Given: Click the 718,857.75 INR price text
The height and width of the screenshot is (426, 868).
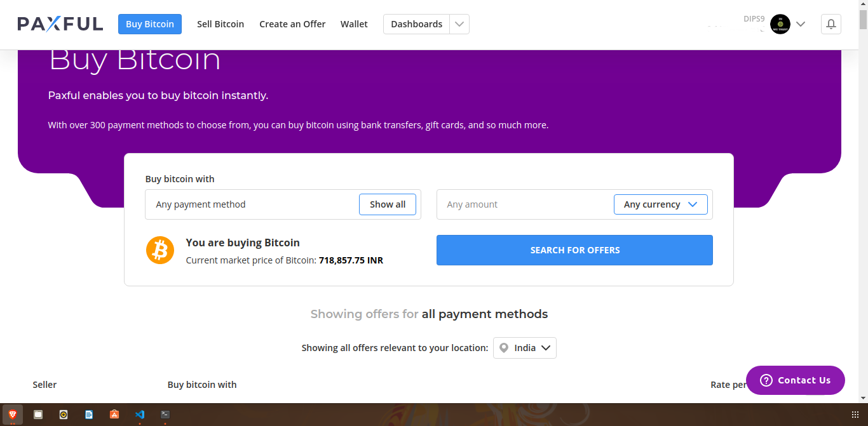Looking at the screenshot, I should click(351, 260).
